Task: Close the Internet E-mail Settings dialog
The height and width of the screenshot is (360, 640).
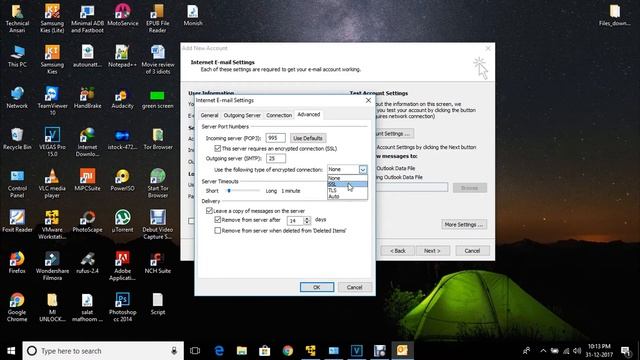Action: tap(368, 100)
